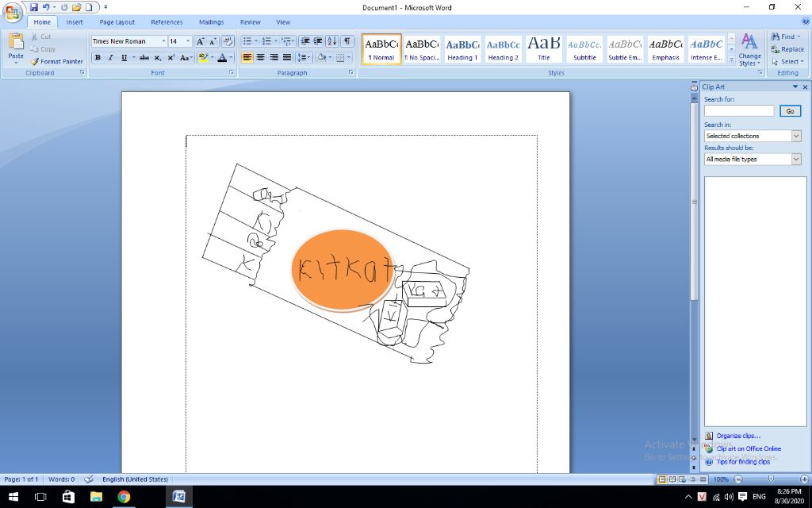812x508 pixels.
Task: Switch to the Insert tab
Action: 75,22
